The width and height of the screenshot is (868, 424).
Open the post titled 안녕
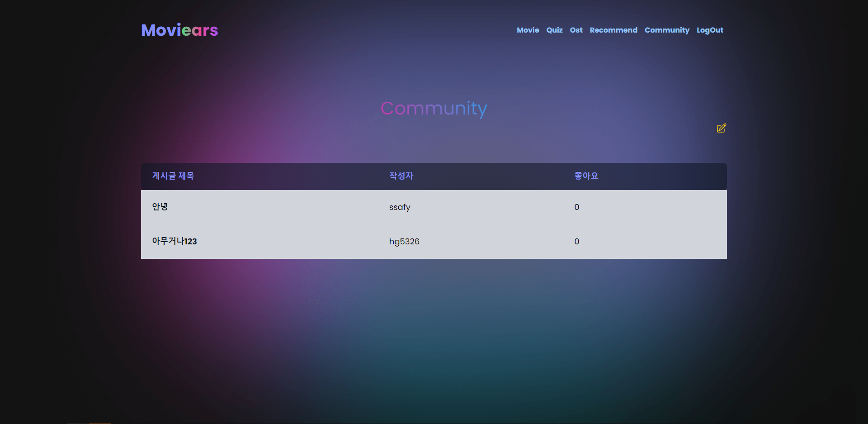(160, 207)
